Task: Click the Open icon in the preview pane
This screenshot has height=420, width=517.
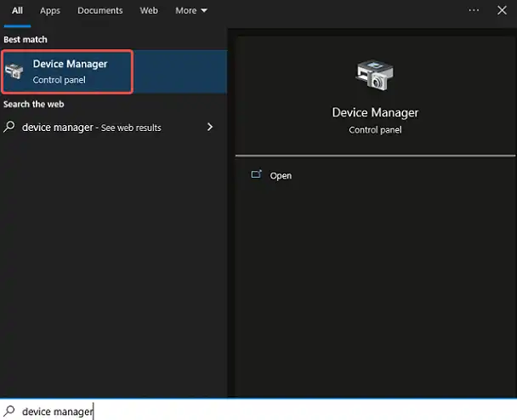Action: tap(256, 174)
